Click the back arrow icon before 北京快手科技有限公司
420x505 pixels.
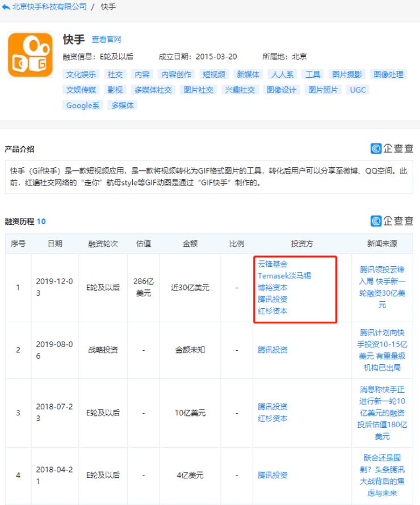(x=6, y=7)
